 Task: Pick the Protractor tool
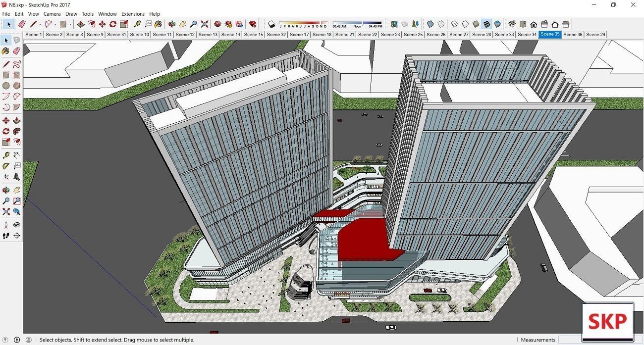point(6,166)
